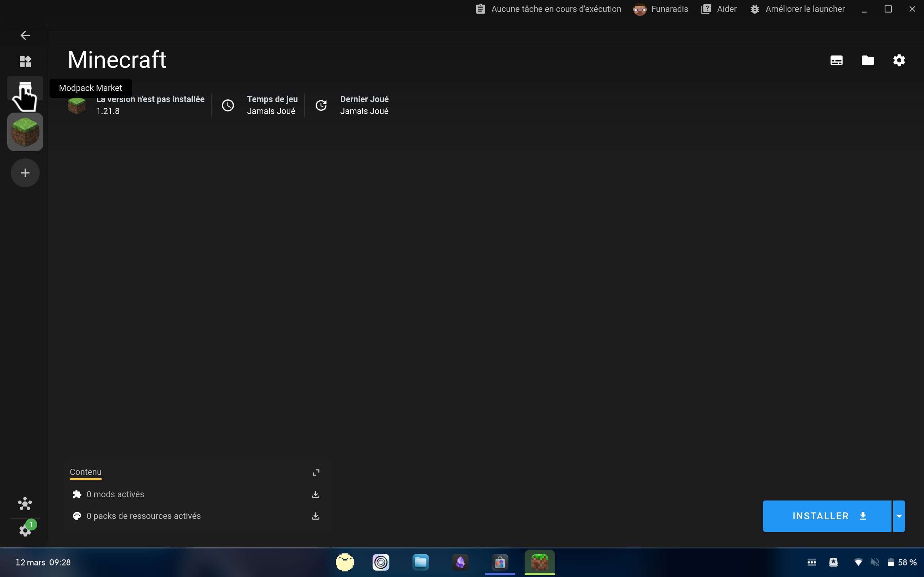The image size is (924, 577).
Task: Click the Aider help button
Action: 719,9
